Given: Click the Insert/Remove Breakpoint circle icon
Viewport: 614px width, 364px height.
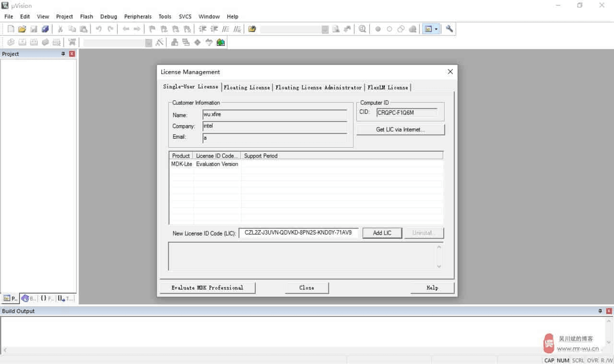Looking at the screenshot, I should [378, 29].
